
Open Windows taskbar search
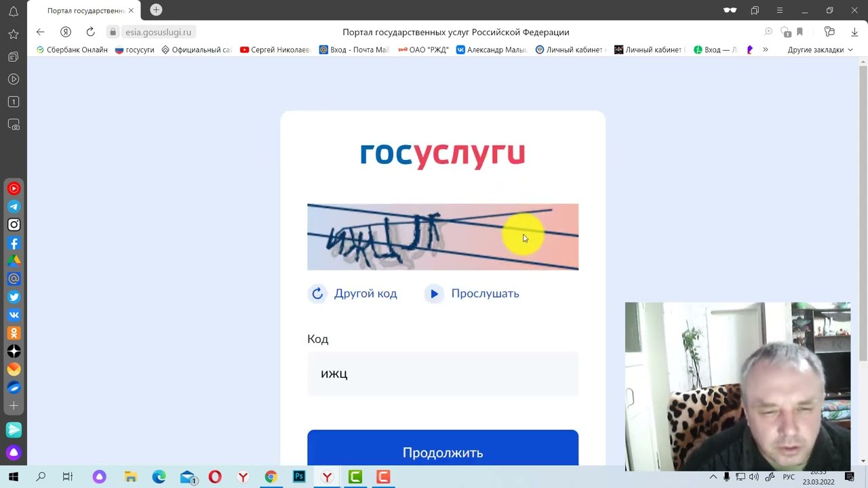point(41,477)
